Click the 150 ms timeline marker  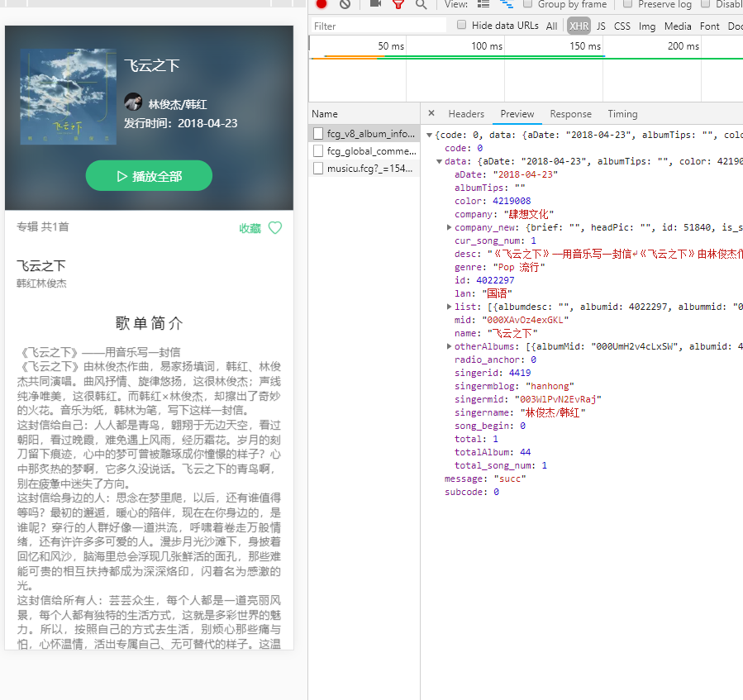tap(585, 46)
